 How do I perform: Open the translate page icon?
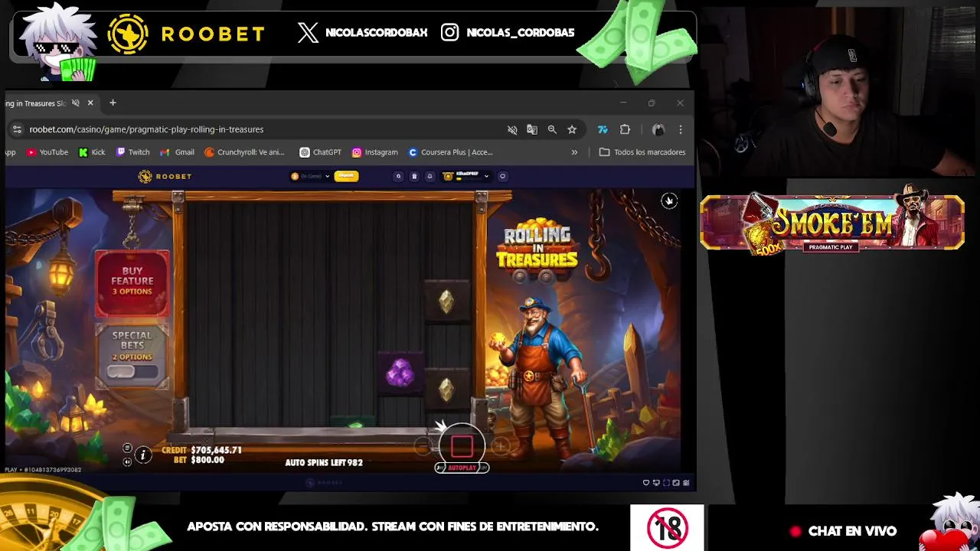pos(532,130)
